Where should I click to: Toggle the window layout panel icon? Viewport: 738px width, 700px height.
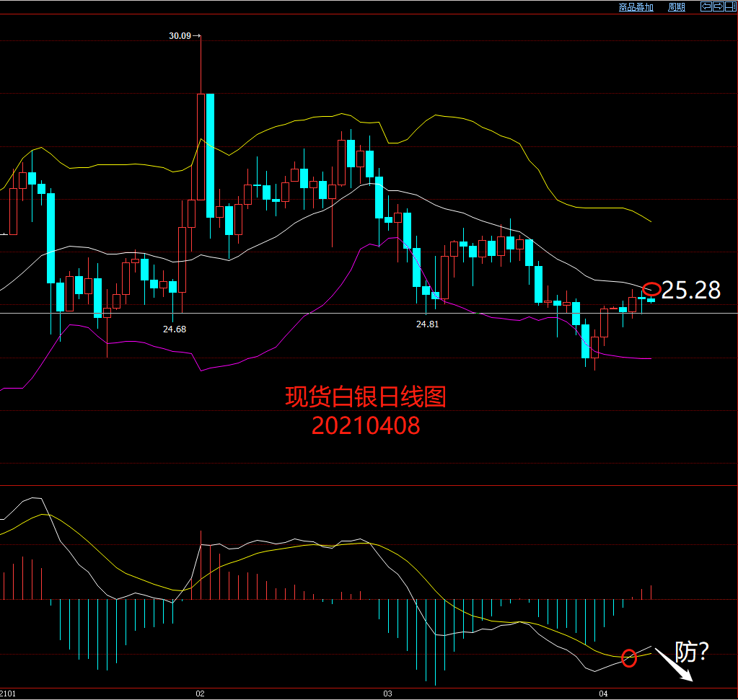coord(731,6)
